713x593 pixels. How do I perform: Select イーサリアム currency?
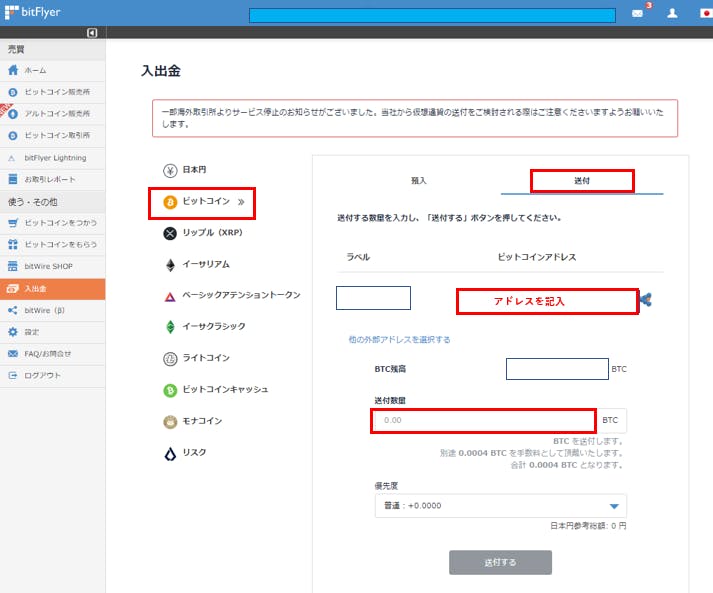pos(196,265)
